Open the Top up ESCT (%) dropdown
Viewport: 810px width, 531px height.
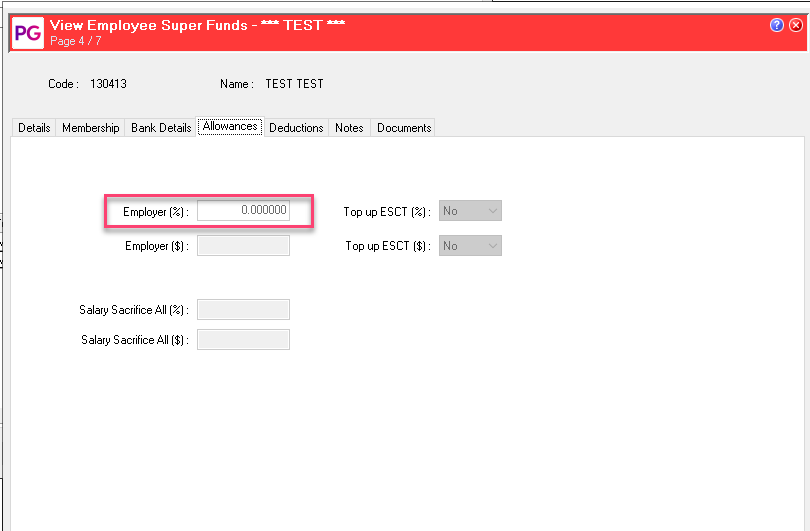click(x=470, y=211)
